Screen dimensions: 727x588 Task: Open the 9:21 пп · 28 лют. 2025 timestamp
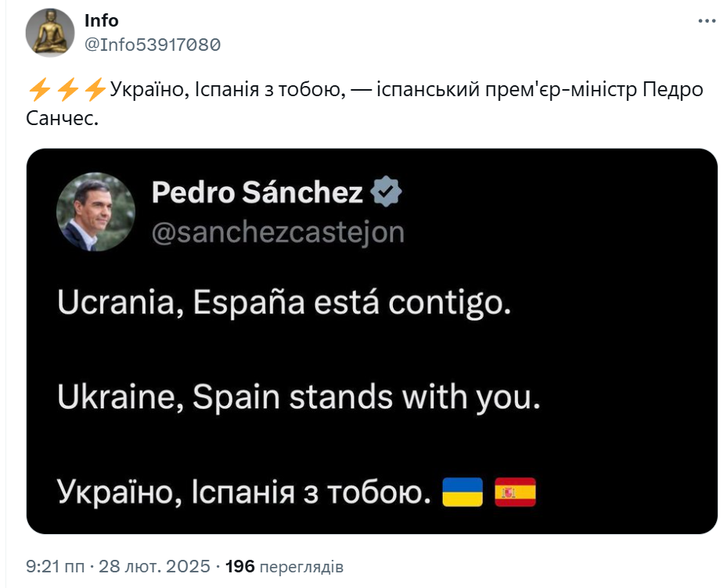click(118, 566)
